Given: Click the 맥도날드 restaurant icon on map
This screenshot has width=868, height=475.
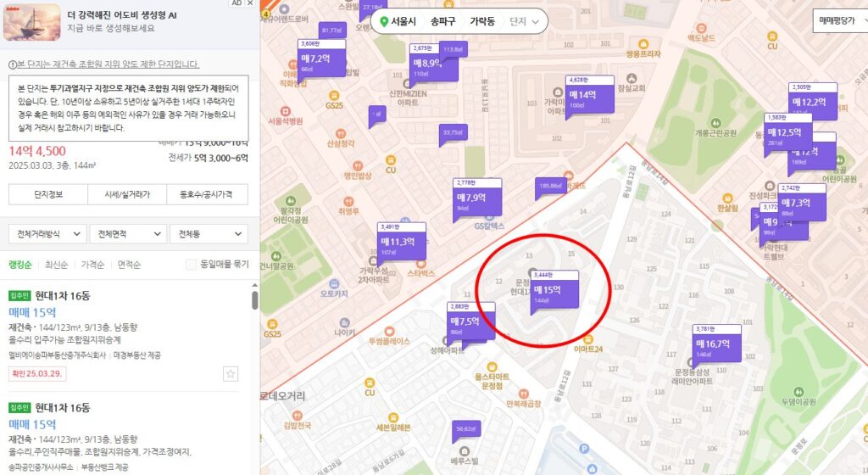Looking at the screenshot, I should [x=701, y=28].
